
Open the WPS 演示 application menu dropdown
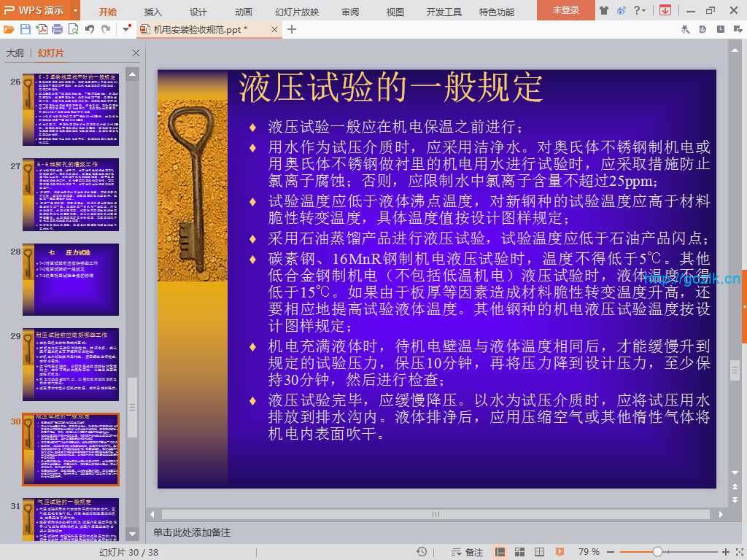point(76,11)
